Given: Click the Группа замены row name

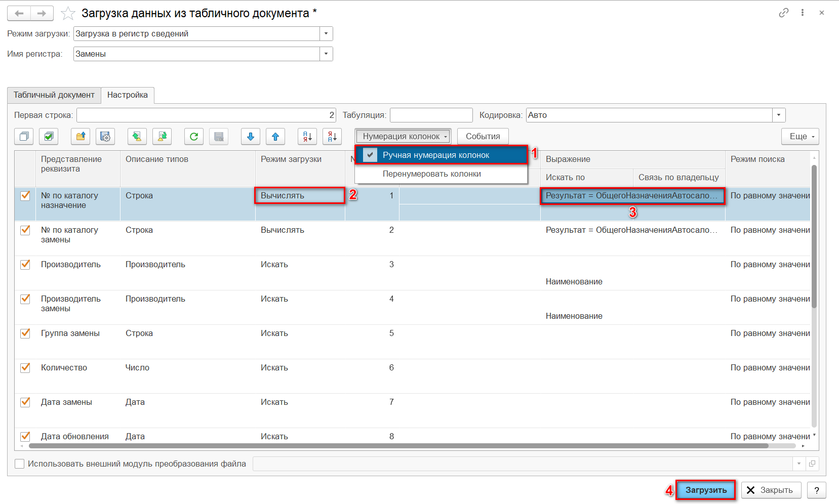Looking at the screenshot, I should tap(70, 333).
